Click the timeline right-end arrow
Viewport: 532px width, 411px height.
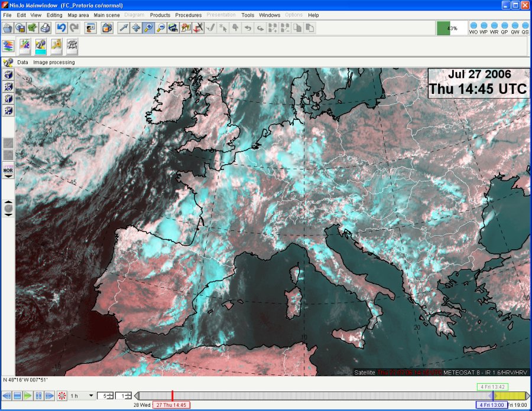tap(528, 396)
